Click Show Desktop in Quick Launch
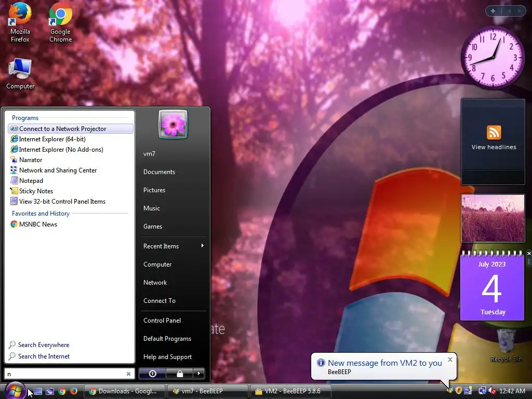This screenshot has height=399, width=532. (38, 391)
